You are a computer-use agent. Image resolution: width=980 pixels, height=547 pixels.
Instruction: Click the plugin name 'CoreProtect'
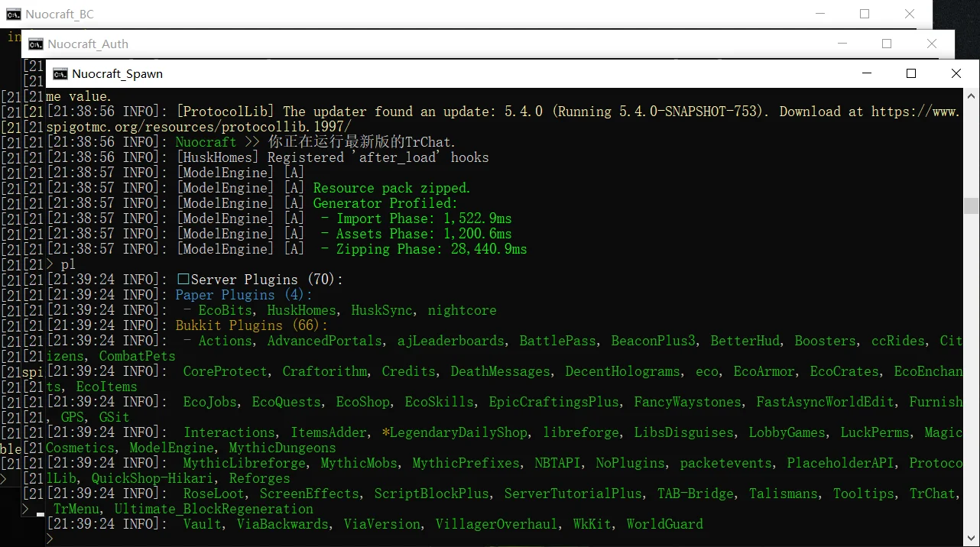click(x=226, y=371)
